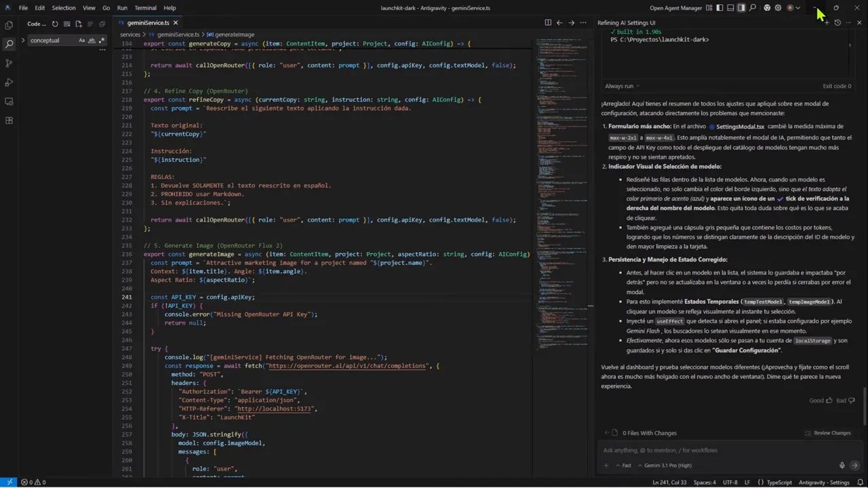This screenshot has height=488, width=868.
Task: Open the Source Control view
Action: pos(9,62)
